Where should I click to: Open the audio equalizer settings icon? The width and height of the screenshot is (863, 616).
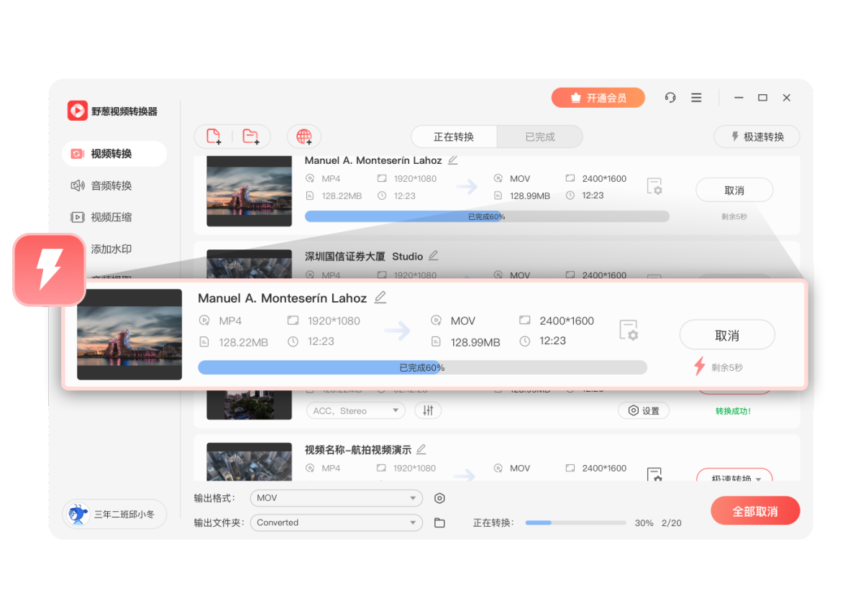coord(428,410)
